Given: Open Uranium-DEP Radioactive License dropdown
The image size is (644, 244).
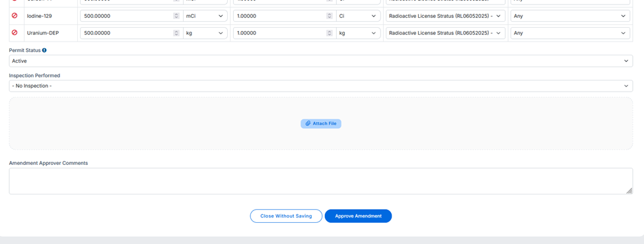Looking at the screenshot, I should (445, 33).
